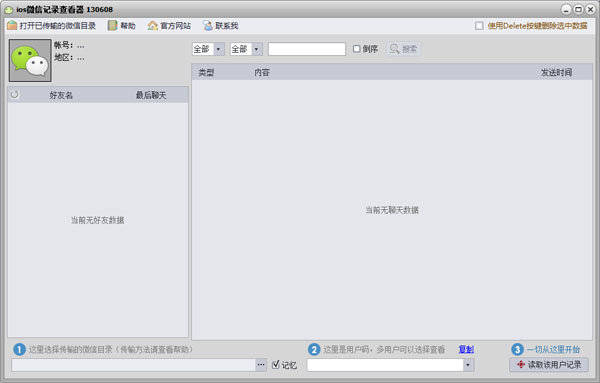Click the magnifier search button

tap(404, 49)
